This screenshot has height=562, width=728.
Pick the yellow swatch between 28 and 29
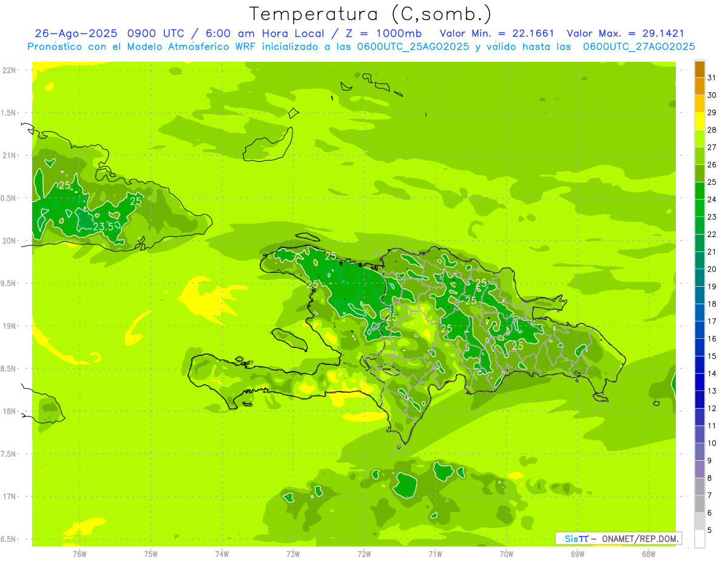pyautogui.click(x=699, y=121)
